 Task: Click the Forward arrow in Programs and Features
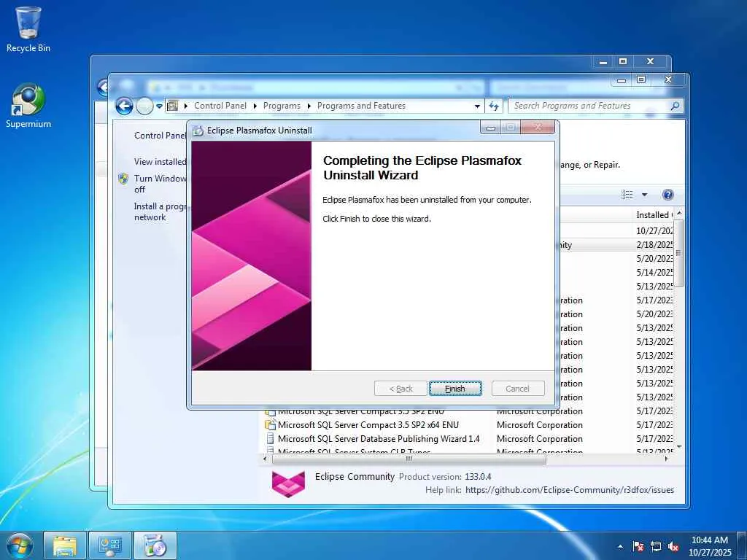click(x=144, y=106)
